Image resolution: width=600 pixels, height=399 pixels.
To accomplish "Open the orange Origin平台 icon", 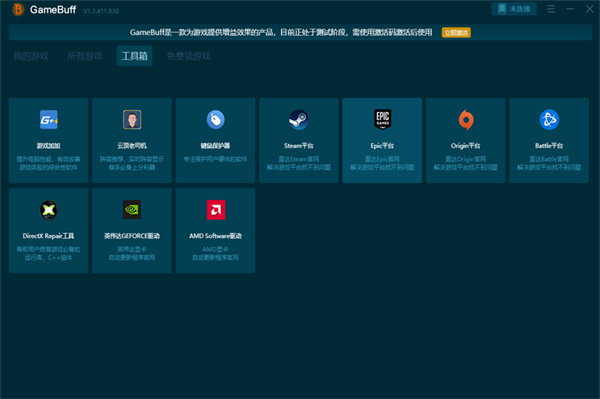I will click(x=466, y=120).
